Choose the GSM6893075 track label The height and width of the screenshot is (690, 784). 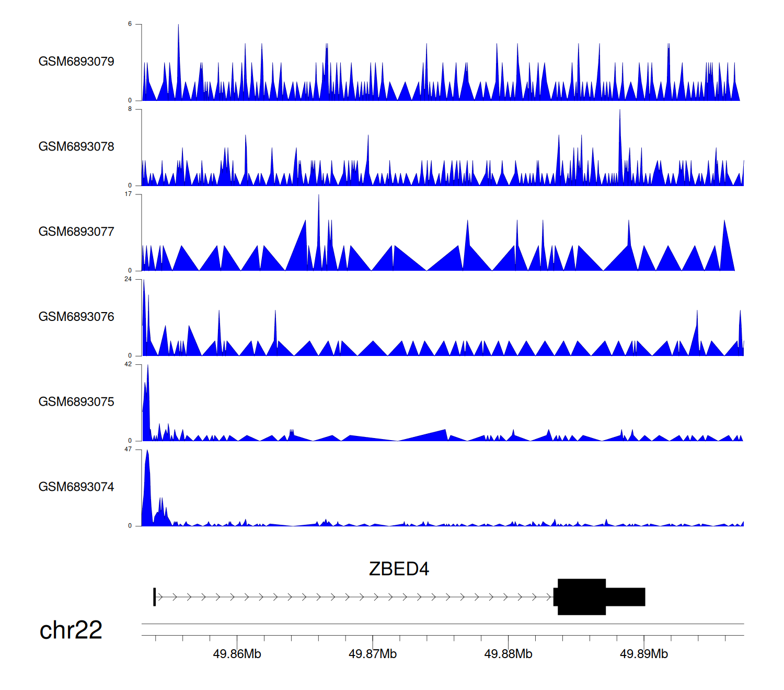76,402
